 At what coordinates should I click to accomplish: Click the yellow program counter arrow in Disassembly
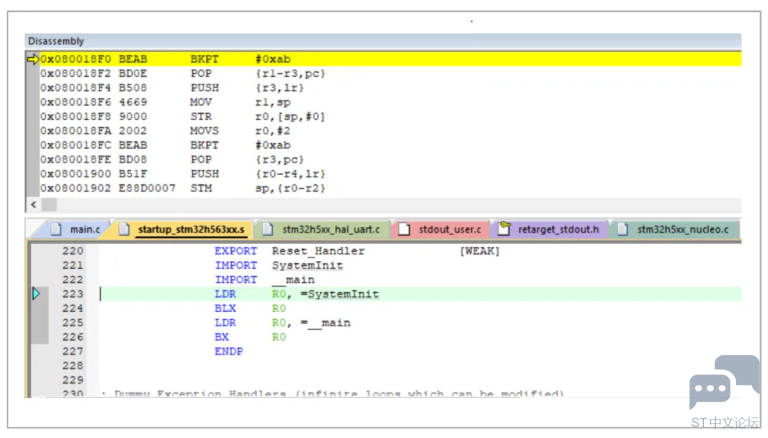tap(32, 59)
